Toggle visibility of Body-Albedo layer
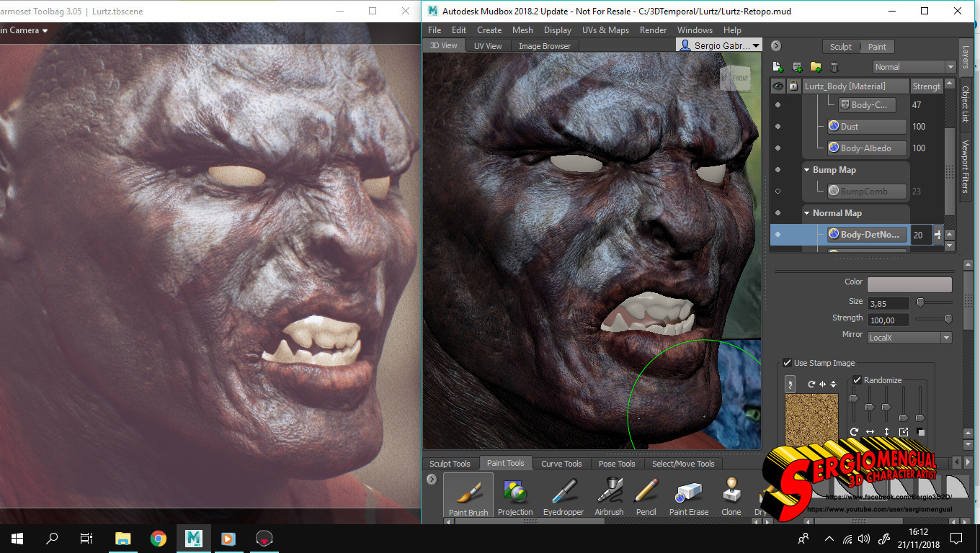Viewport: 980px width, 553px height. pyautogui.click(x=778, y=148)
